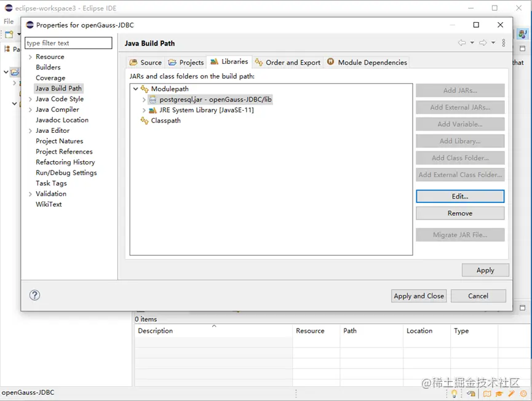Click the Modulepath node icon

click(145, 89)
